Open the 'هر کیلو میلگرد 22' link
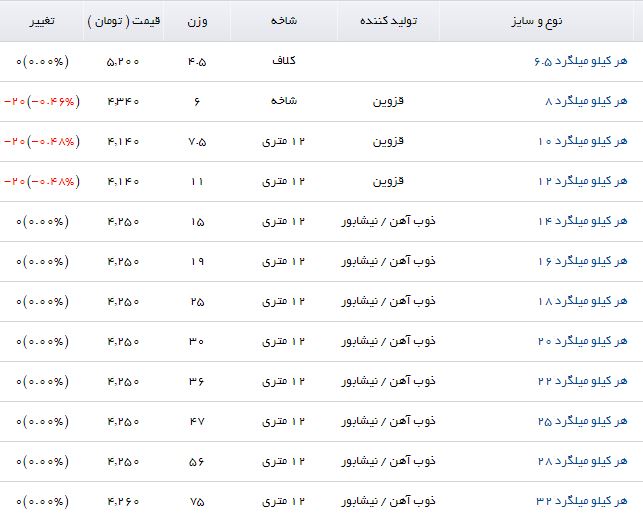The height and width of the screenshot is (521, 643). (581, 382)
